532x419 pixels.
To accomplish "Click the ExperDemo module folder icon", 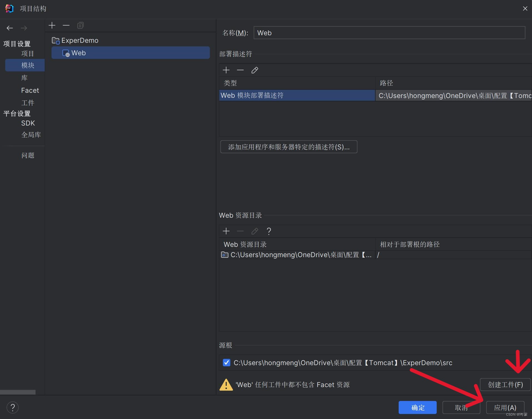I will pos(56,41).
